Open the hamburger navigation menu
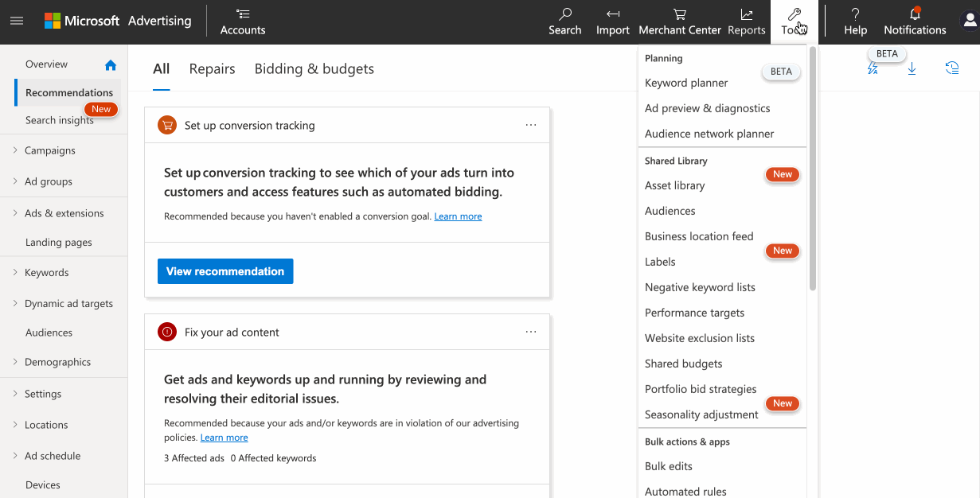The width and height of the screenshot is (980, 498). pyautogui.click(x=17, y=21)
